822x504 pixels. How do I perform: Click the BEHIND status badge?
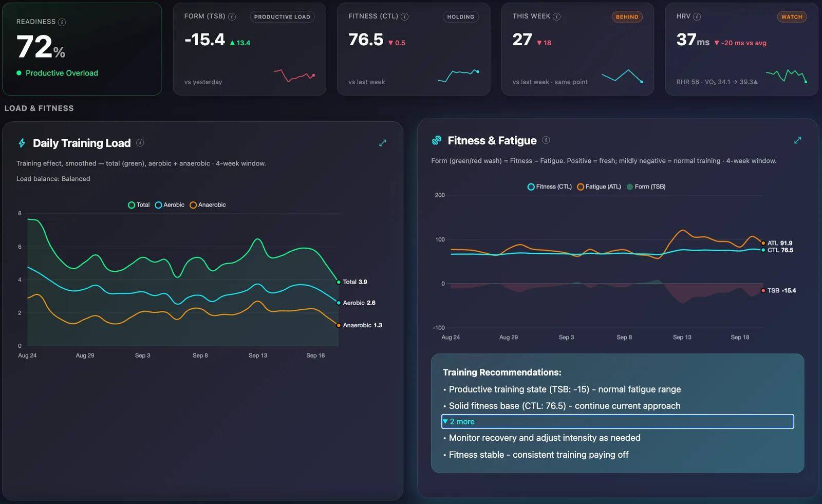[627, 17]
